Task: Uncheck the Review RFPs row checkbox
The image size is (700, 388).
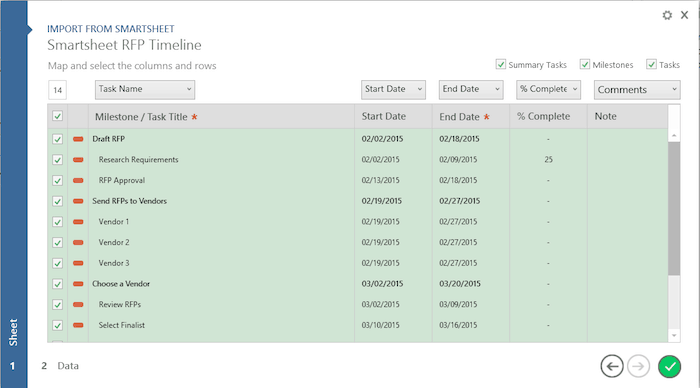Action: pos(58,305)
